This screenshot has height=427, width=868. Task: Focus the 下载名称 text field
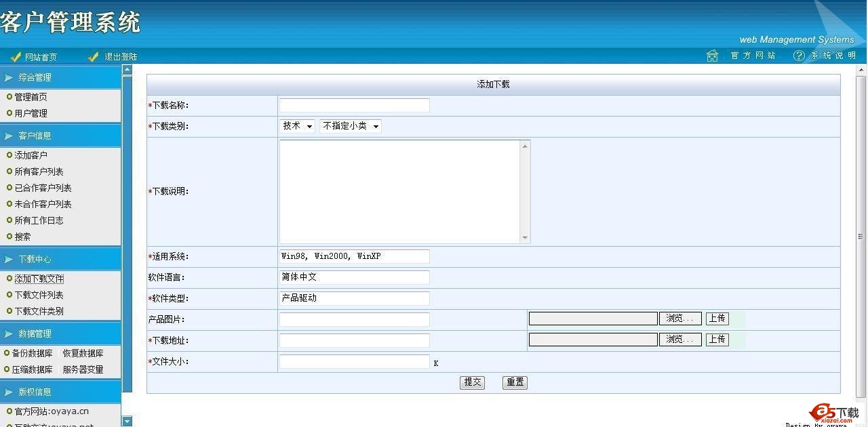(355, 105)
